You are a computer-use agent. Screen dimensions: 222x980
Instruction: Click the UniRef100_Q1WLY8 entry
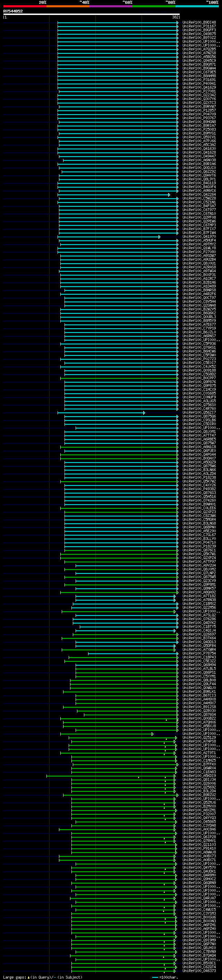tap(199, 248)
